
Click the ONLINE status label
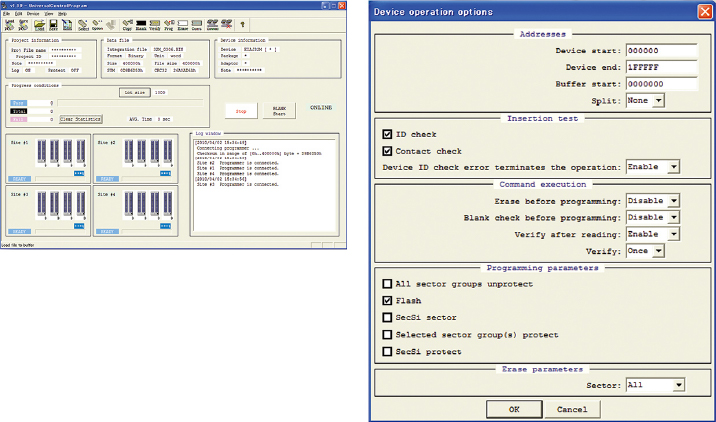(x=321, y=108)
